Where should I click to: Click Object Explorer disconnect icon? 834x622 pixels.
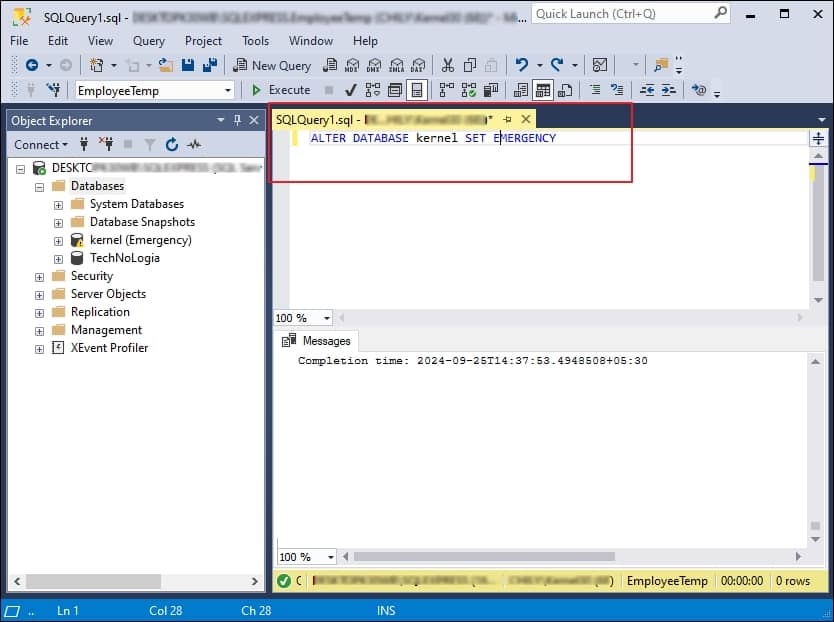click(x=106, y=144)
